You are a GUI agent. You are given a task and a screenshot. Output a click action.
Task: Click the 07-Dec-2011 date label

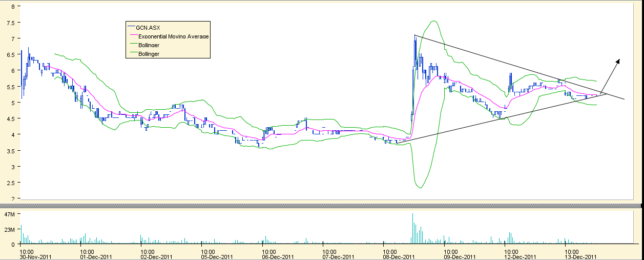click(x=338, y=257)
